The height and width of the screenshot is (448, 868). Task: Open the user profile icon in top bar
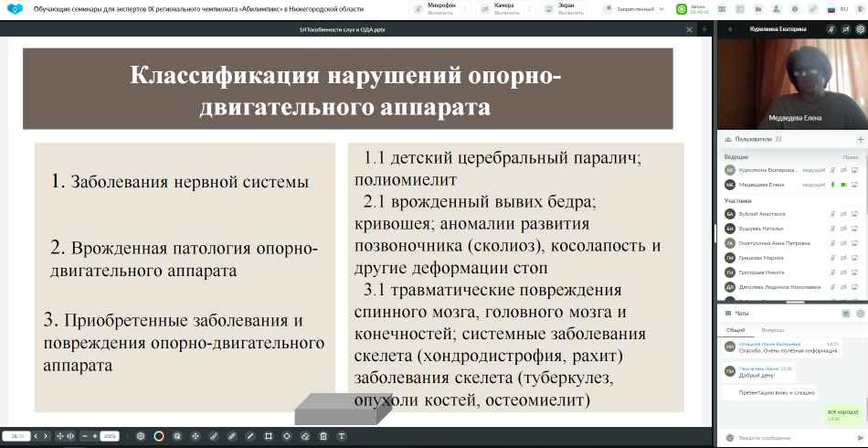pyautogui.click(x=776, y=9)
